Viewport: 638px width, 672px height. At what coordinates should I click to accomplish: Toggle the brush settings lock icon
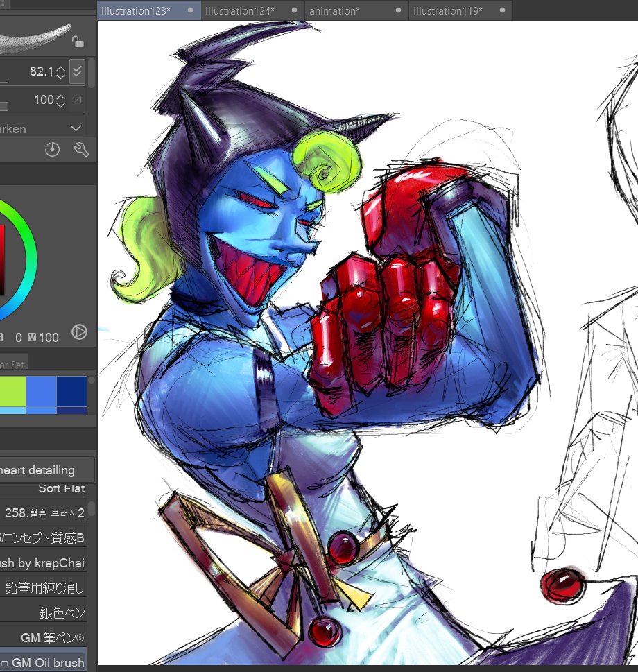[x=78, y=42]
